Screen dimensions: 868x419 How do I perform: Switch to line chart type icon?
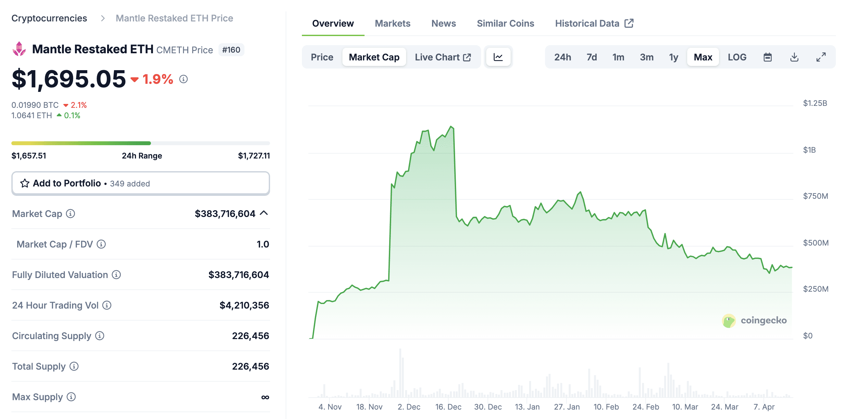[498, 57]
